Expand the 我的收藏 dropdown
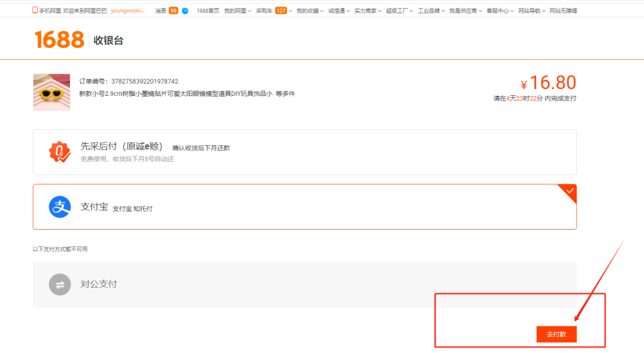Image resolution: width=644 pixels, height=353 pixels. coord(310,11)
